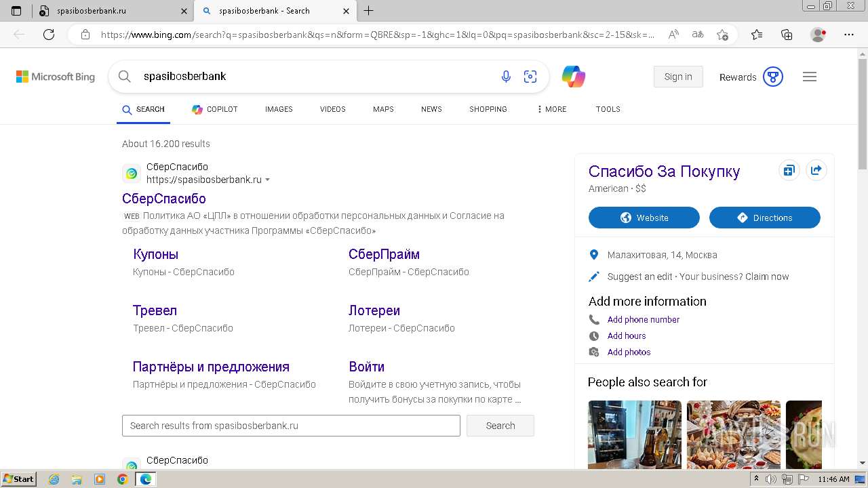Open the translate page icon
Screen dimensions: 868x488
click(698, 35)
